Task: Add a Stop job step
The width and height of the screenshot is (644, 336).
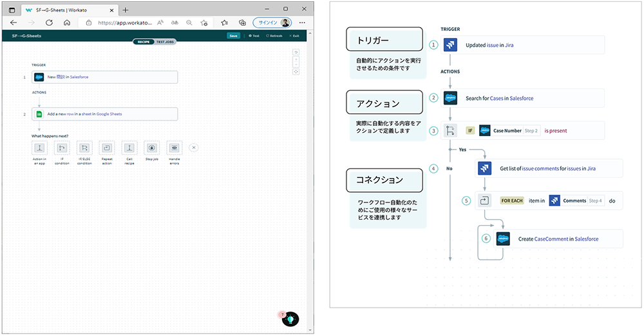Action: point(151,148)
